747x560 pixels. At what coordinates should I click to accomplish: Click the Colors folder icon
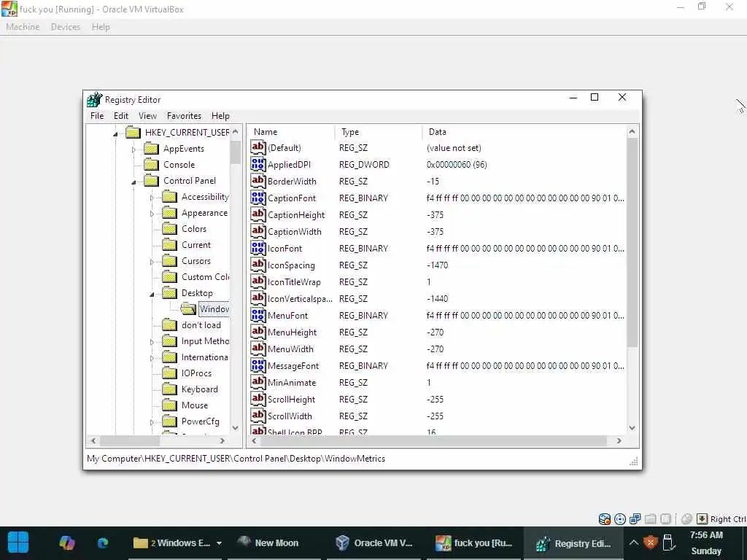click(x=169, y=229)
